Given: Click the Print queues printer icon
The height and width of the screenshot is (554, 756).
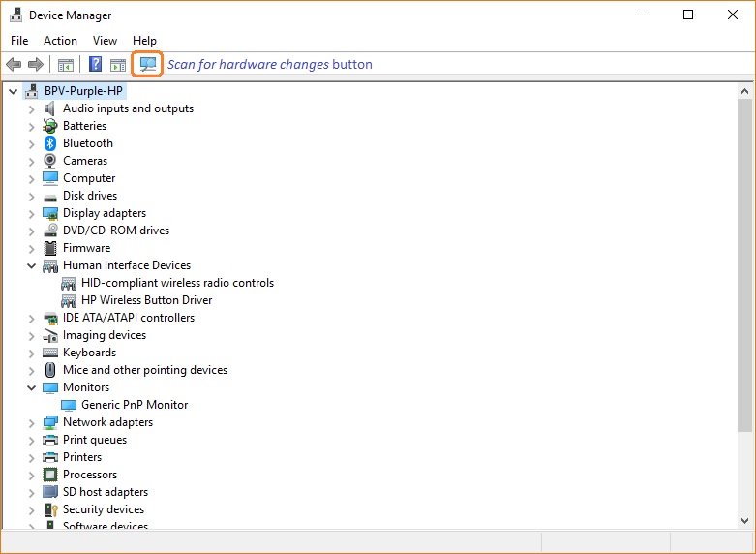Looking at the screenshot, I should coord(50,440).
